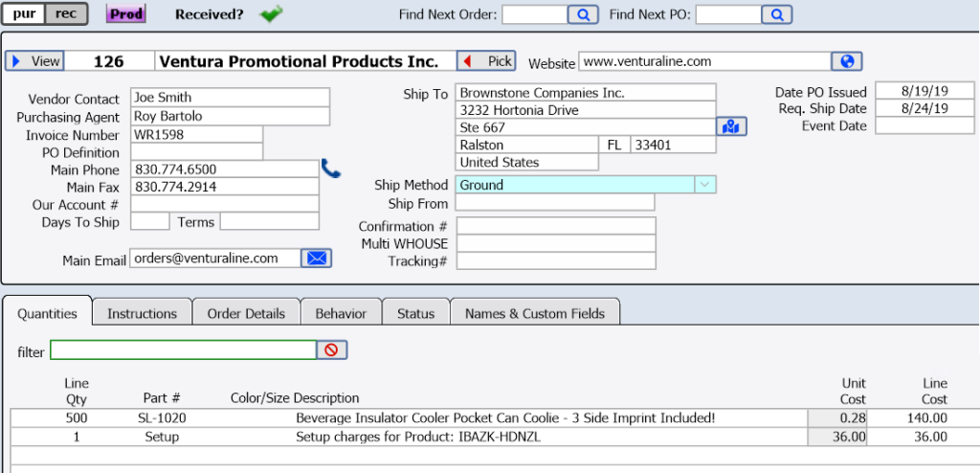Clear filter with the red cancel icon
The image size is (980, 473).
(332, 350)
